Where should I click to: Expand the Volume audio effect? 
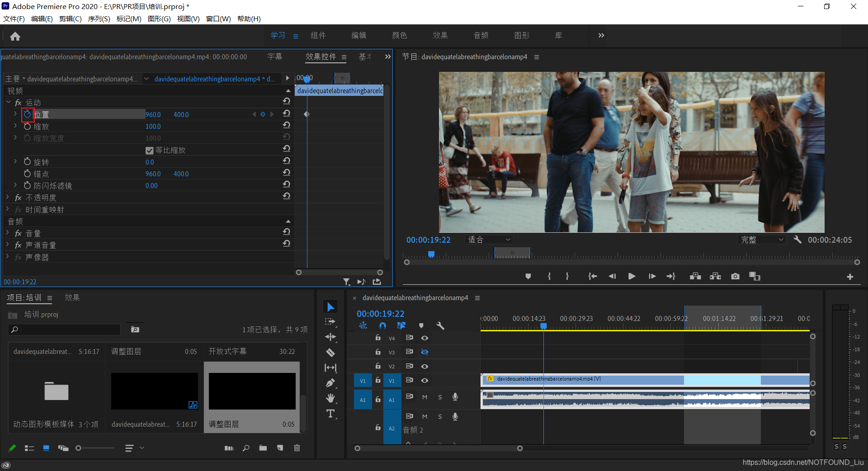(x=8, y=233)
